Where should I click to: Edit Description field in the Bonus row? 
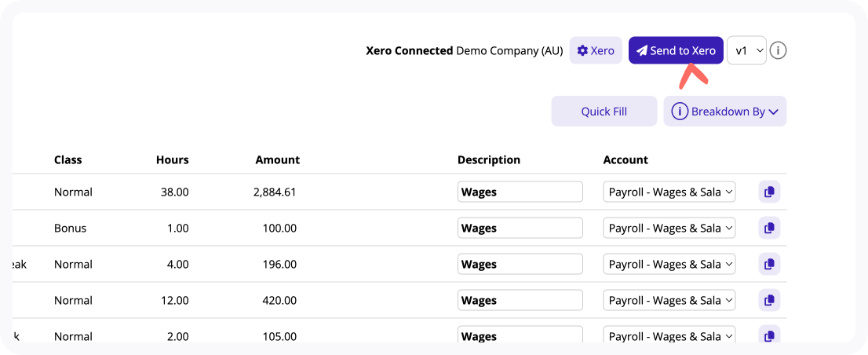pos(520,229)
